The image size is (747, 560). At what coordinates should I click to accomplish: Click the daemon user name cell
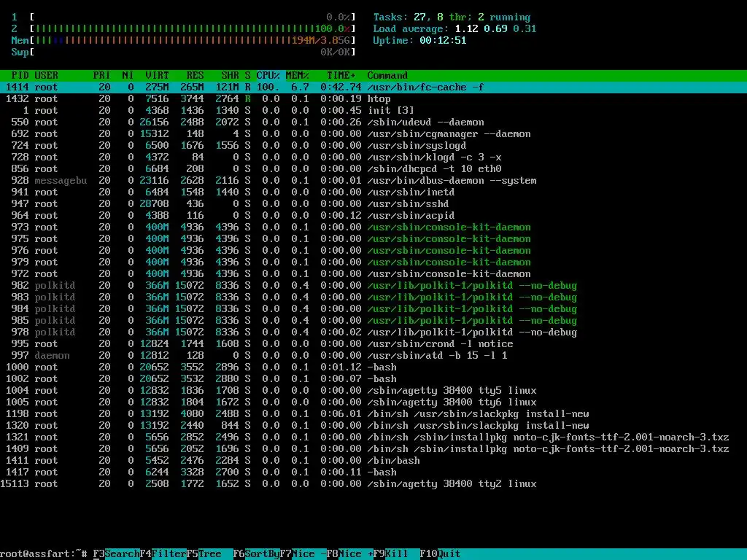tap(52, 355)
